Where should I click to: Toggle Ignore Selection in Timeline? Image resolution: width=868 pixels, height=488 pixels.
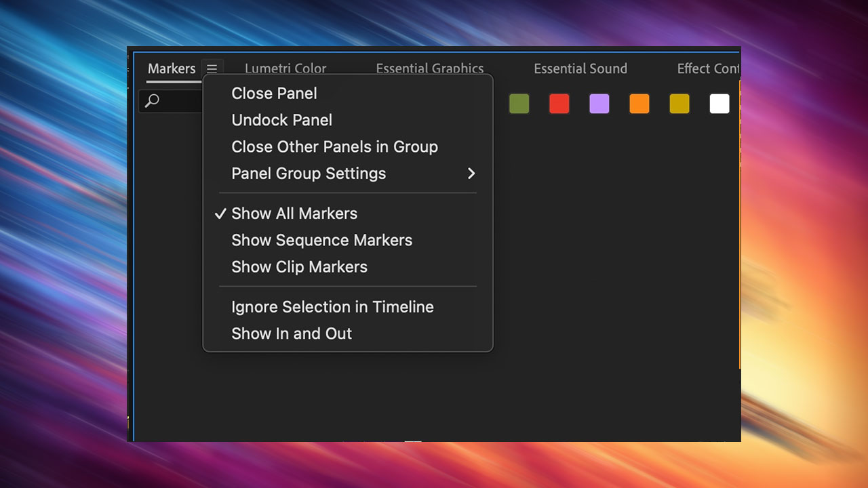tap(332, 306)
